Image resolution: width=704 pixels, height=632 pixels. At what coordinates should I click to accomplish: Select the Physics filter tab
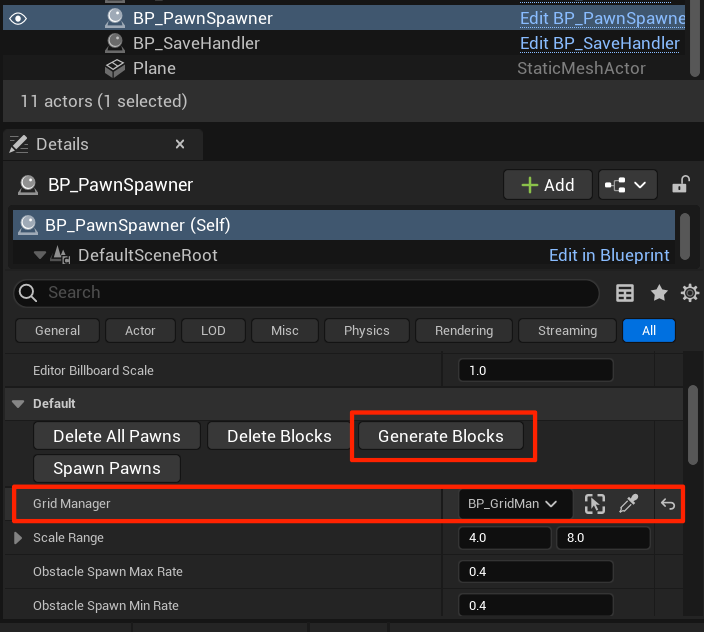point(366,331)
